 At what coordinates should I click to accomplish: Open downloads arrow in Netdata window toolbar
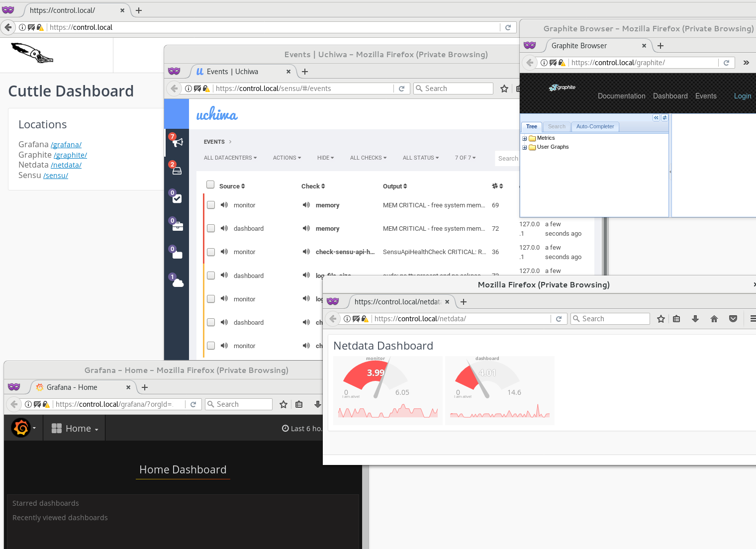[x=695, y=319]
